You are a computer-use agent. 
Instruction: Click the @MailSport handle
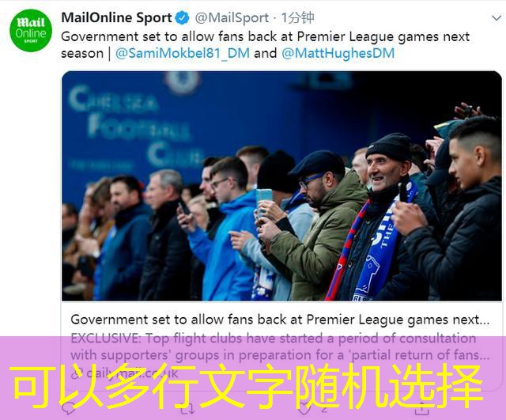pos(232,17)
